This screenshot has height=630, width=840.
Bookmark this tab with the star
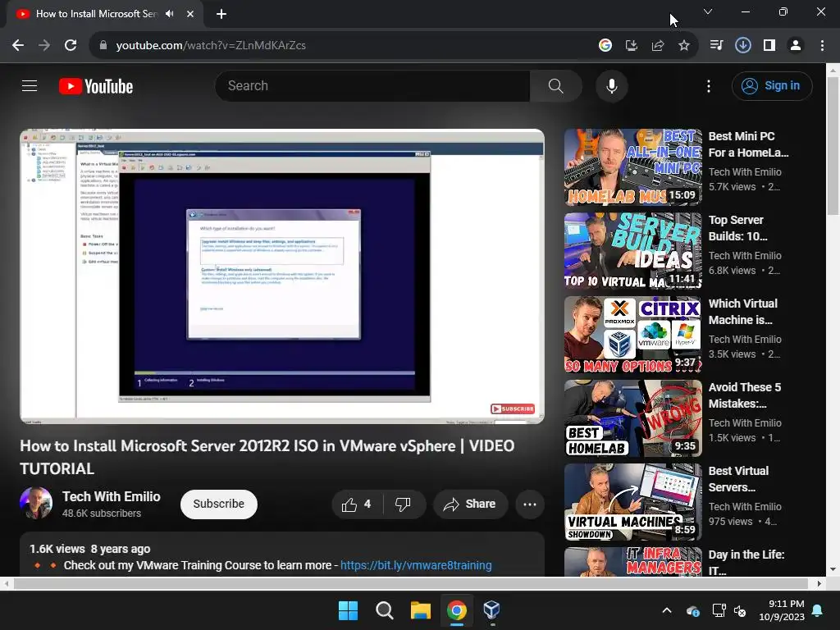click(x=684, y=45)
